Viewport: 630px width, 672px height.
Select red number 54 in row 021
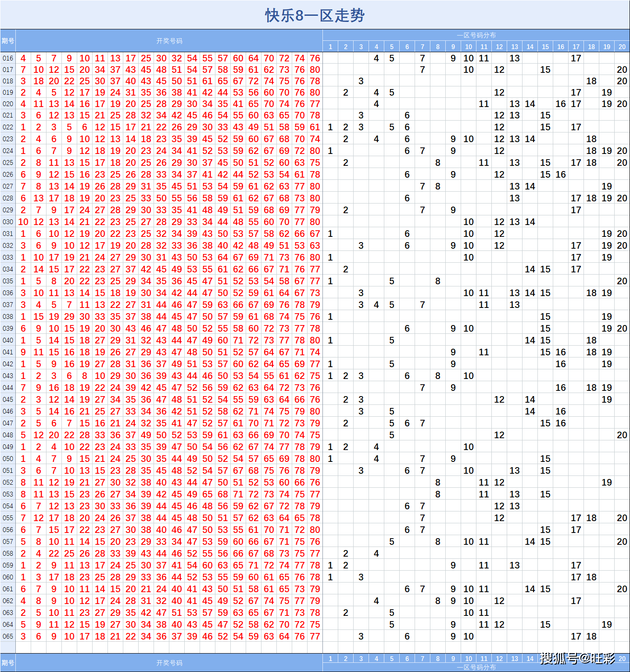click(x=223, y=115)
